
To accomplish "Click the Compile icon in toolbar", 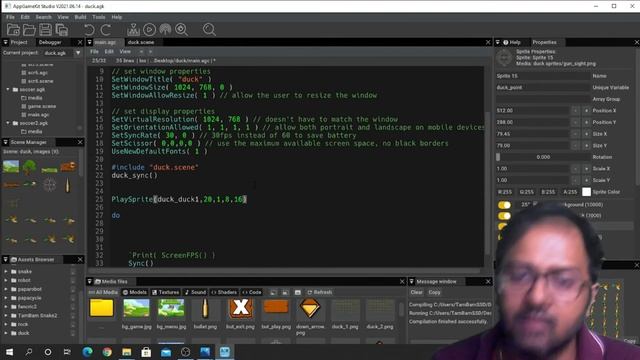I will (133, 29).
